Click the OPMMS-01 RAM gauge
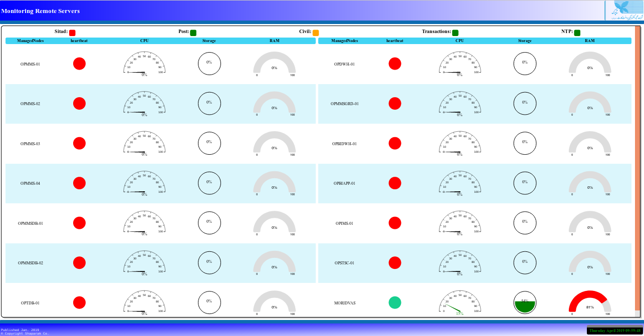Image resolution: width=644 pixels, height=336 pixels. point(274,64)
